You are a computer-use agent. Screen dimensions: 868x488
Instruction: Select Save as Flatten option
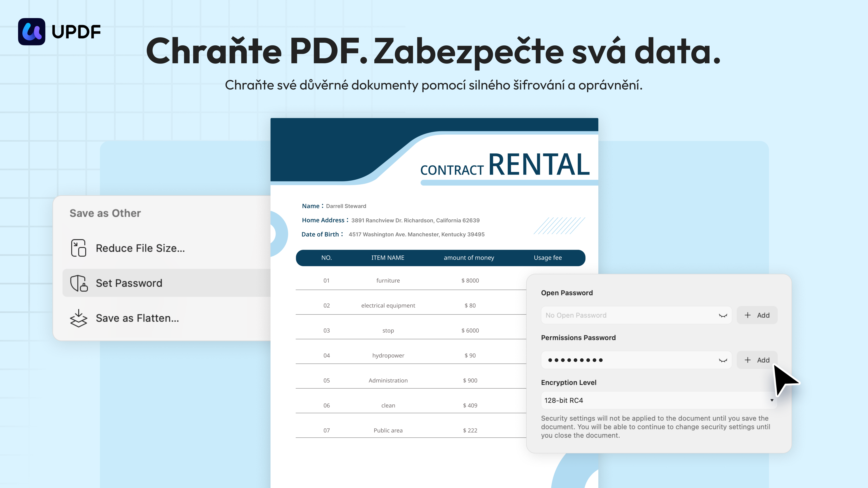(x=137, y=318)
